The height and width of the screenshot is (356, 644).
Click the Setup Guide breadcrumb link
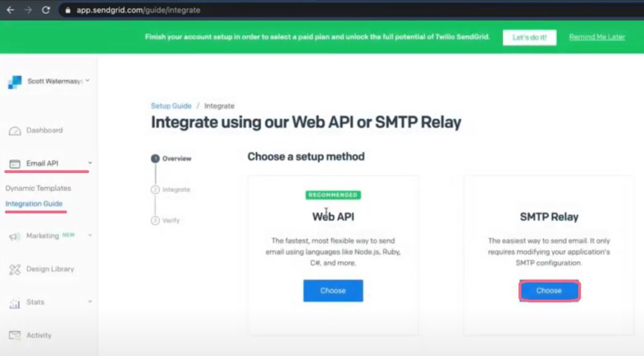[171, 106]
